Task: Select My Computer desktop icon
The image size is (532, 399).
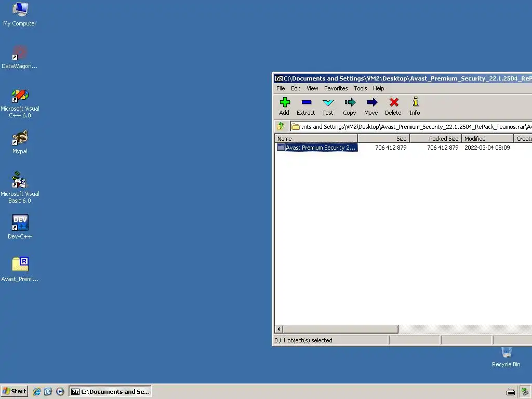Action: pyautogui.click(x=20, y=14)
